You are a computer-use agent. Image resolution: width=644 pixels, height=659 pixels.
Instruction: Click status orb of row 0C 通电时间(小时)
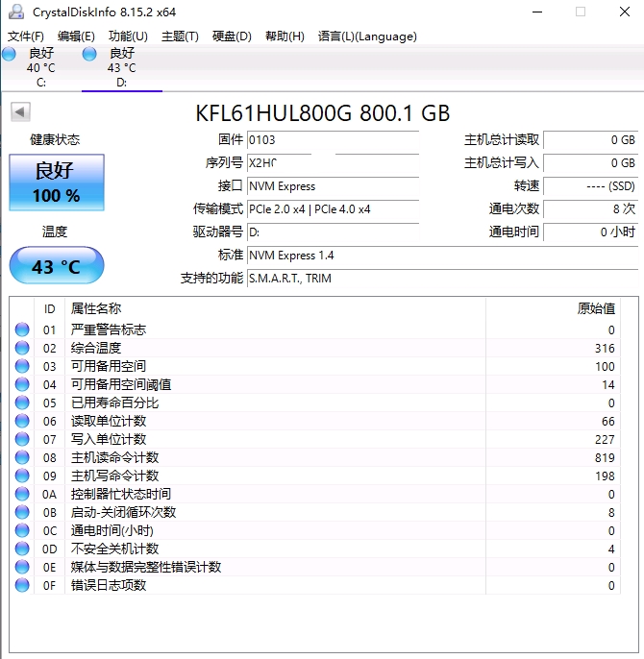22,531
